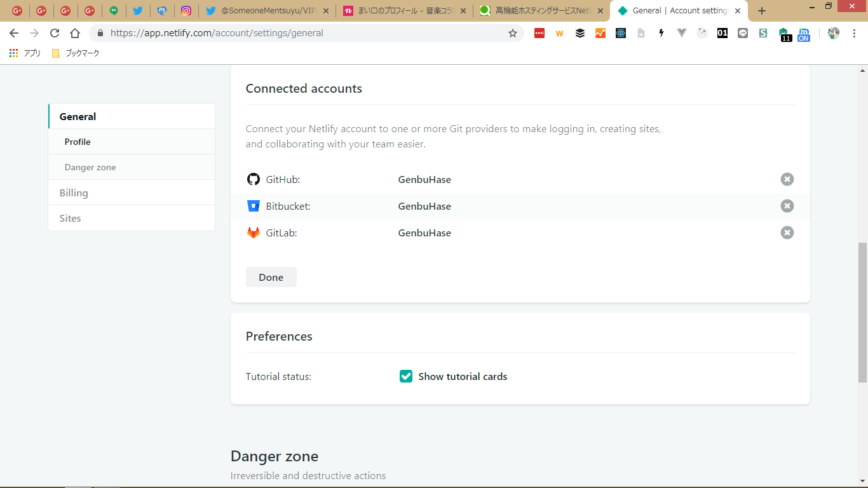
Task: Click the Done button
Action: (x=271, y=277)
